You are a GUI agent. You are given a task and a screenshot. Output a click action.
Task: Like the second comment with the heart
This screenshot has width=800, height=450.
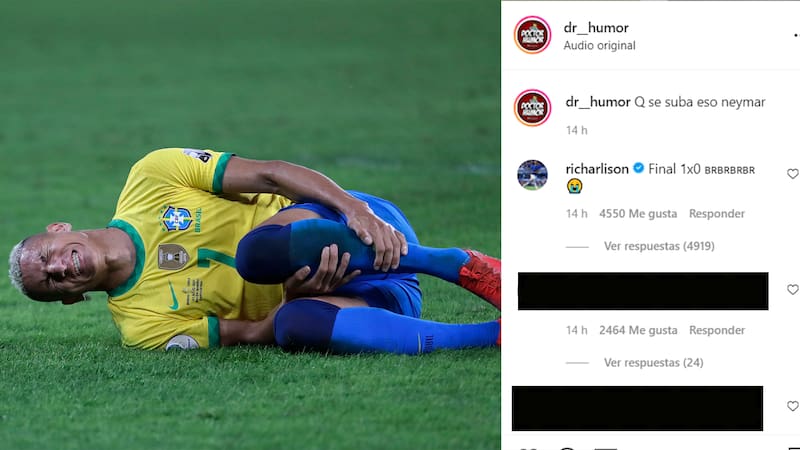tap(792, 290)
